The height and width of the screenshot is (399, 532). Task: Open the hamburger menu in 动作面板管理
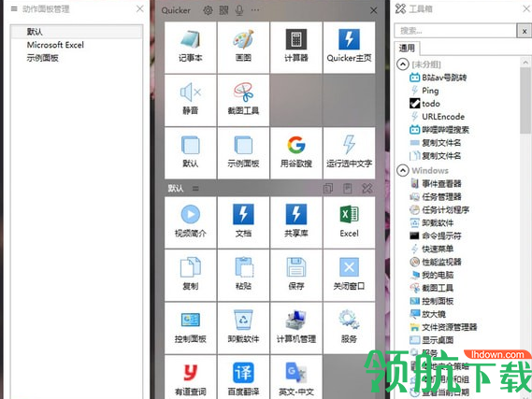coord(14,8)
